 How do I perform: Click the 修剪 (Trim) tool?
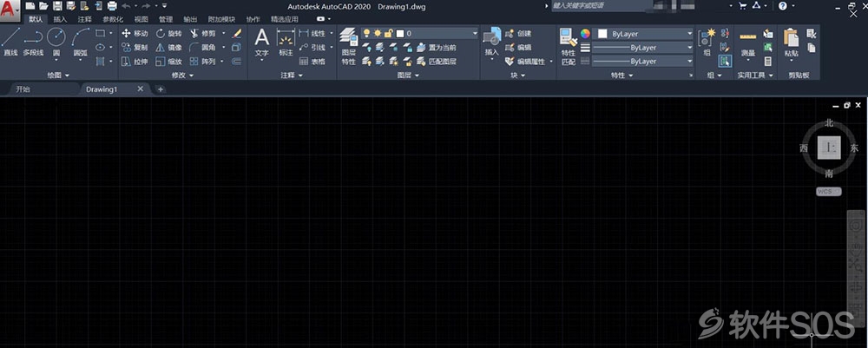202,33
